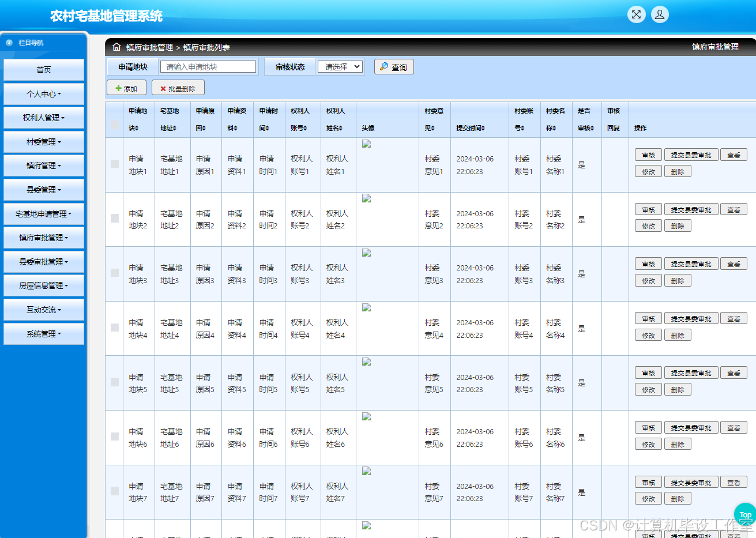Expand the 个人中心 sidebar menu
Screen dimensions: 756x538
(44, 94)
